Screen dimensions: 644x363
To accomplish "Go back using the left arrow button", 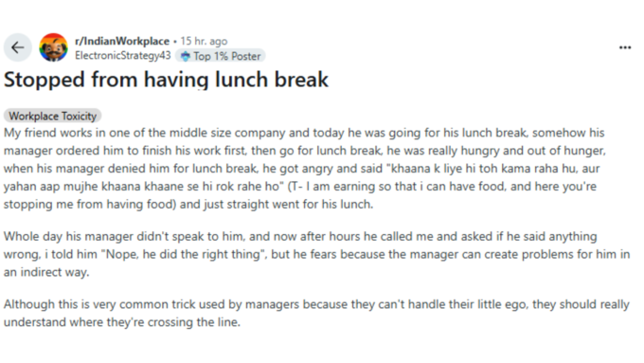I will tap(18, 47).
